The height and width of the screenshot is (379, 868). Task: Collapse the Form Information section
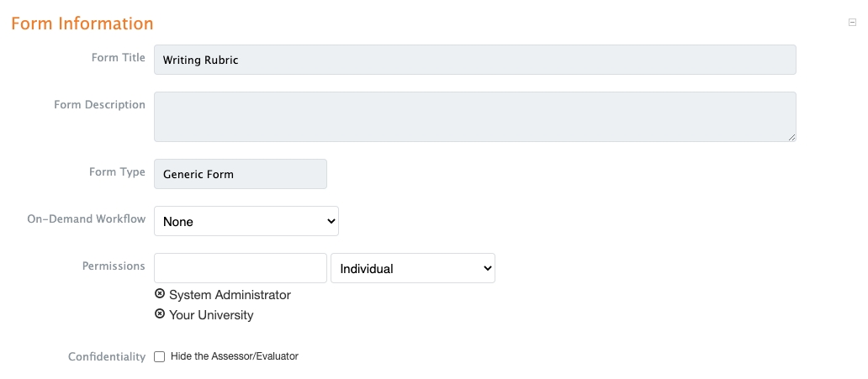[852, 23]
